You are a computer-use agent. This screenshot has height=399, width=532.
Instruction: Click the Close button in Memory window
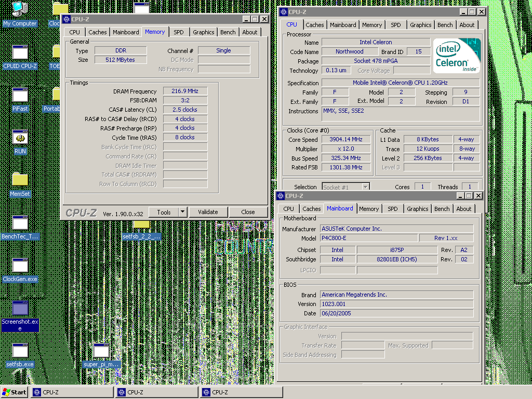click(248, 212)
